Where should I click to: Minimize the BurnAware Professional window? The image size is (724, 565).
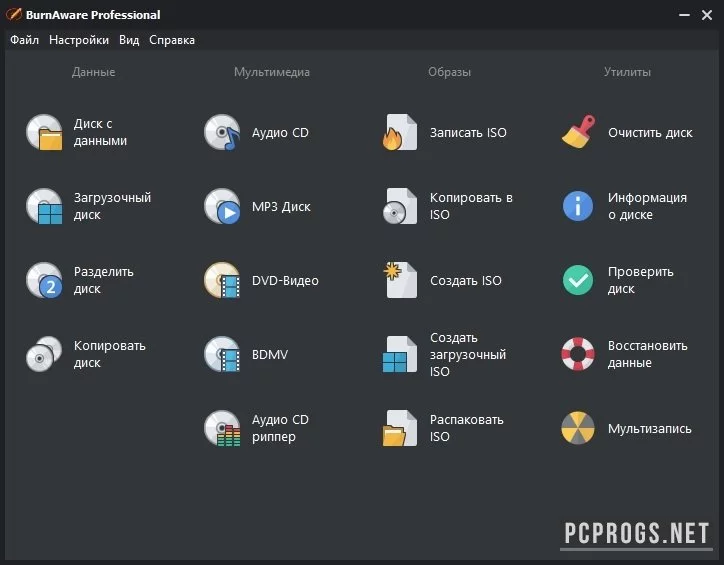[x=684, y=15]
